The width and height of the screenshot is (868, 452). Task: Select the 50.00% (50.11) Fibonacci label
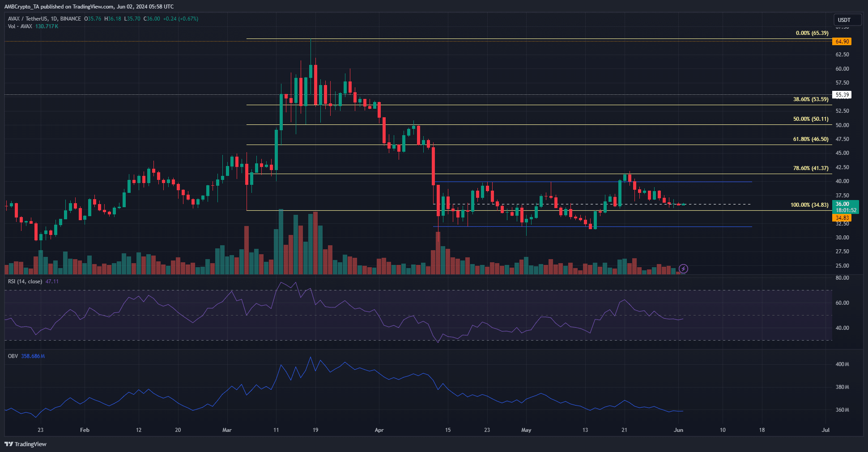pos(811,119)
